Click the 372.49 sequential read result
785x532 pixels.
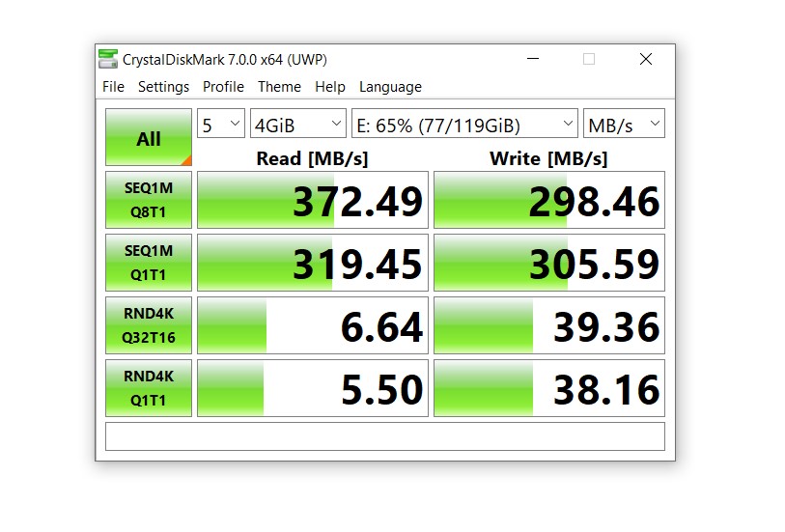pyautogui.click(x=313, y=200)
